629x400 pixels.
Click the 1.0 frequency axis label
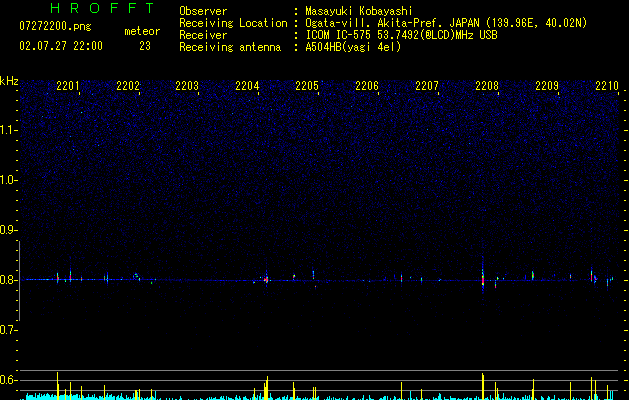click(8, 180)
